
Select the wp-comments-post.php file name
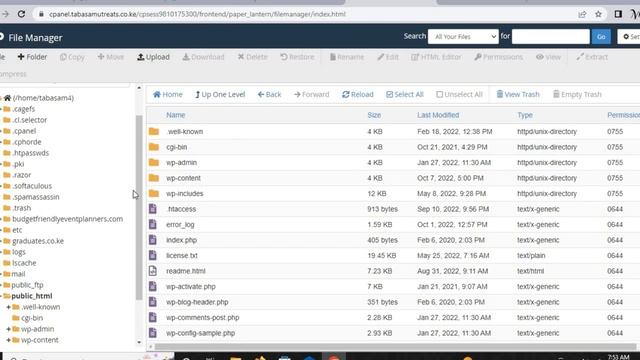coord(202,318)
